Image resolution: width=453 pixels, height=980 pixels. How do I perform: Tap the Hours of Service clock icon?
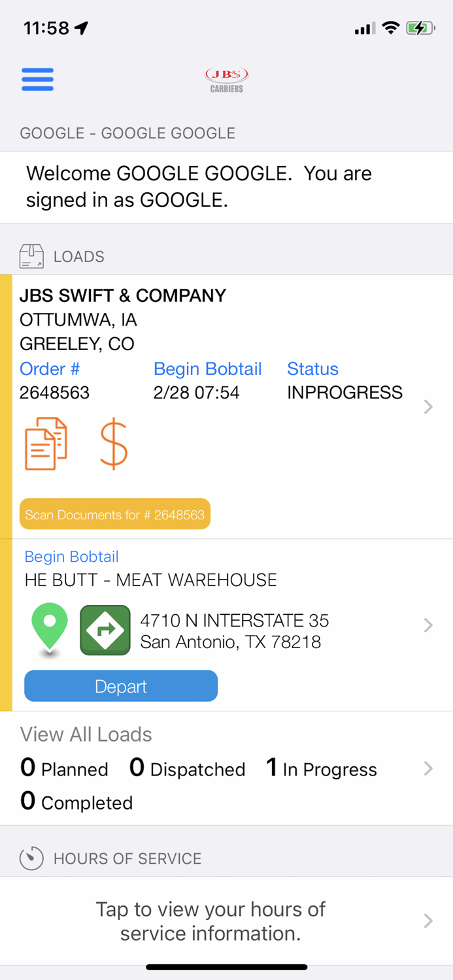(31, 858)
